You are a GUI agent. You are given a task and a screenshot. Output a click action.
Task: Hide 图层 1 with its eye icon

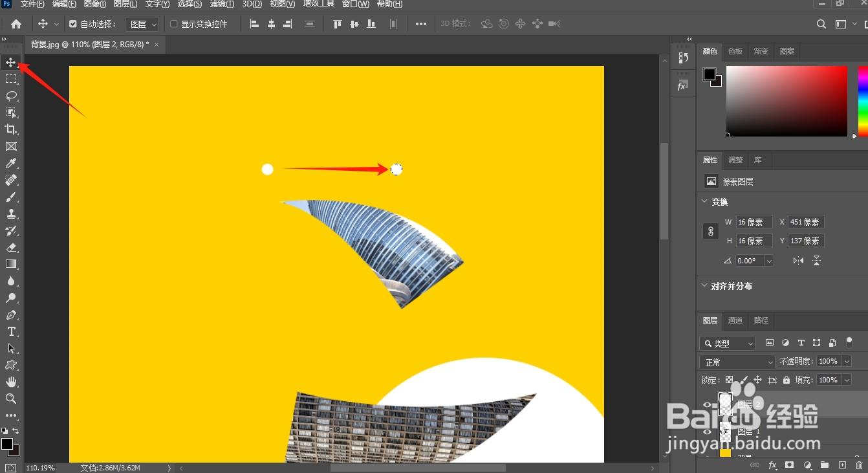pos(707,432)
